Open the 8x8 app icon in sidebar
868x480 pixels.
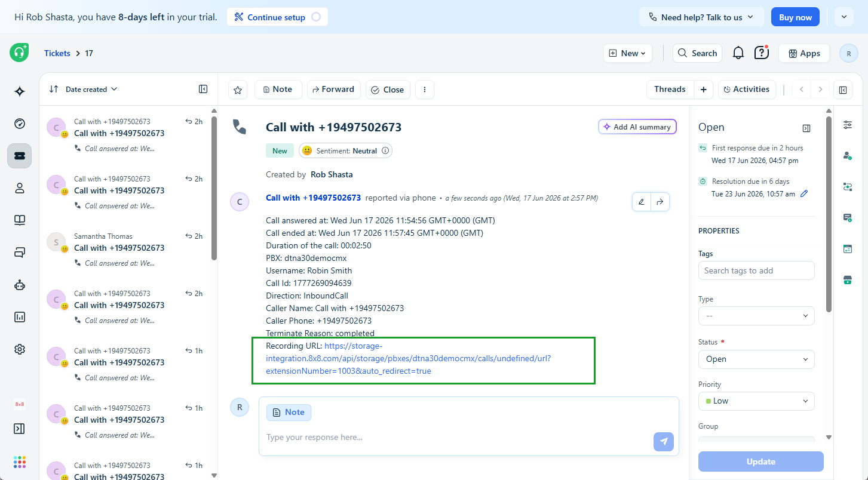20,404
